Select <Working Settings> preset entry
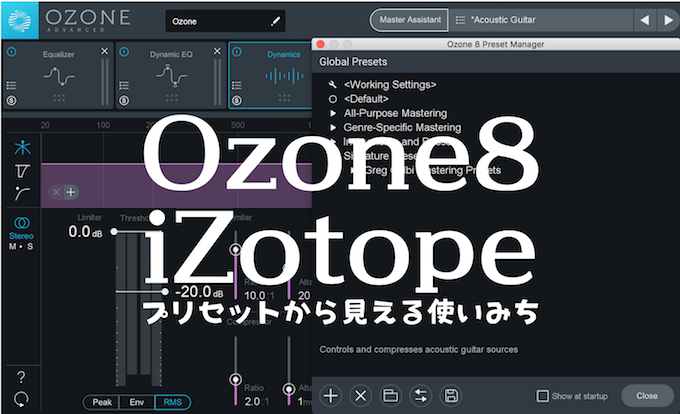This screenshot has height=414, width=680. click(390, 85)
